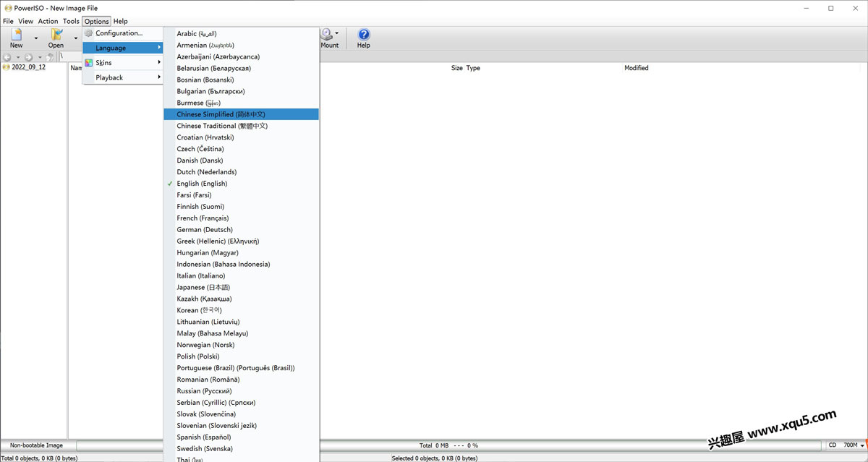This screenshot has height=462, width=868.
Task: Pick Croatian (Hrvatski) from list
Action: (242, 137)
